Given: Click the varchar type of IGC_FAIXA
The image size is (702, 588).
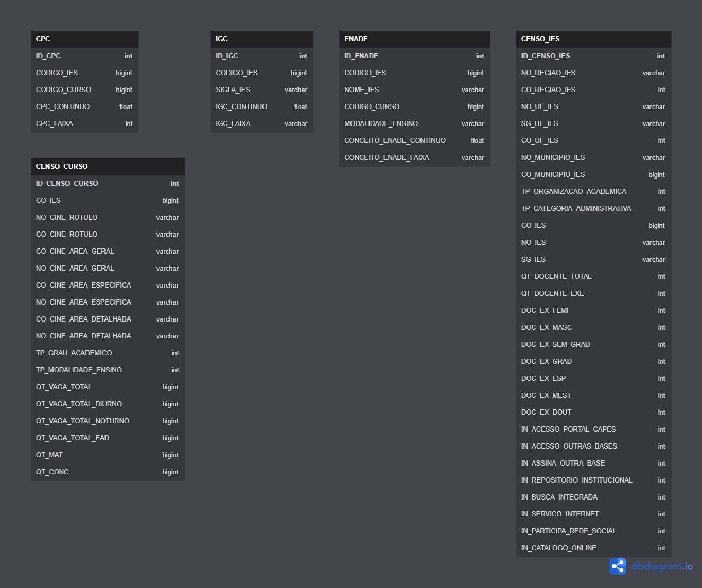Looking at the screenshot, I should coord(296,124).
